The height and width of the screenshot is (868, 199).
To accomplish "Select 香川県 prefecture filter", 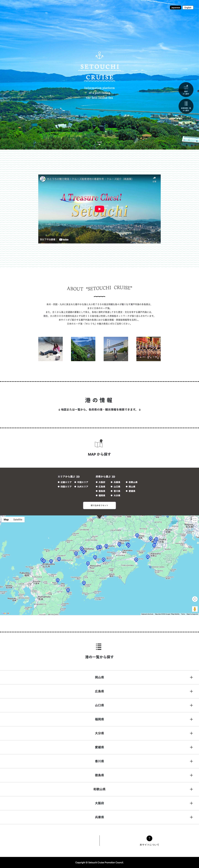I will (x=116, y=491).
